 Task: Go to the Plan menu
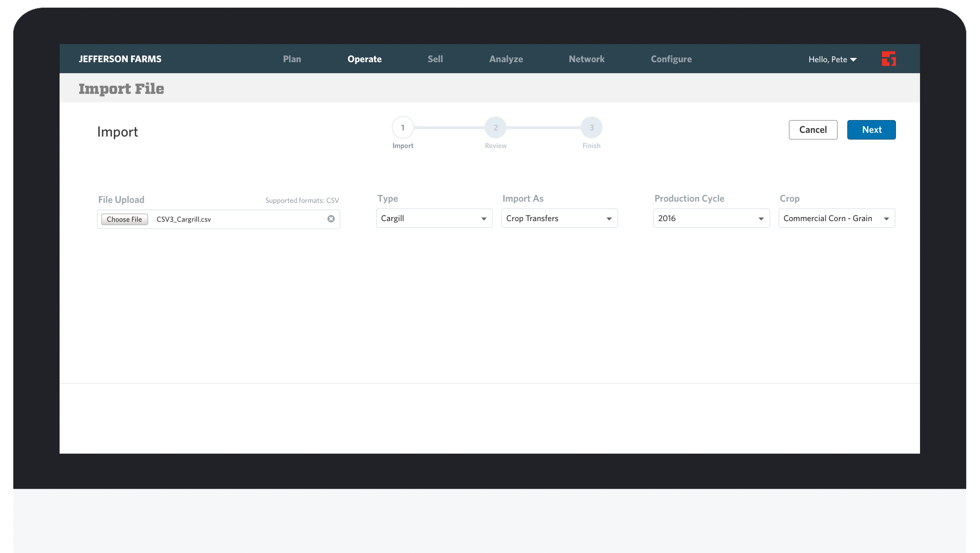click(x=292, y=59)
